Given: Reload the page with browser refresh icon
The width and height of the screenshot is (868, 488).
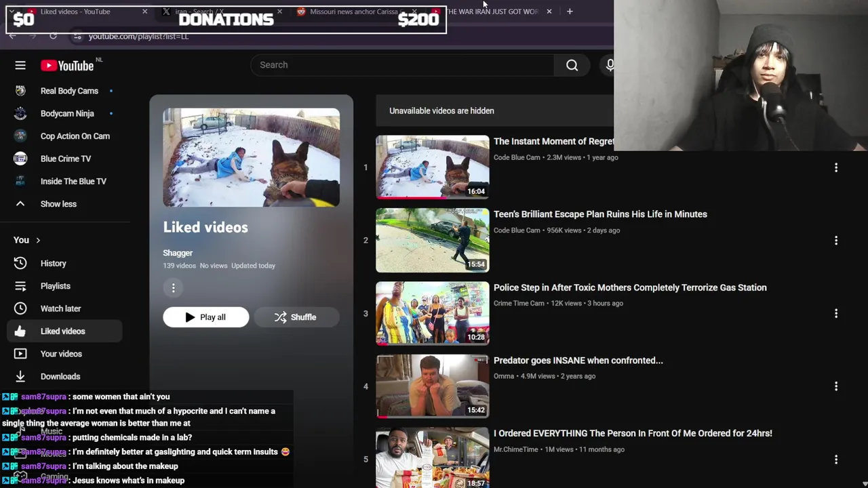Looking at the screenshot, I should click(x=53, y=36).
